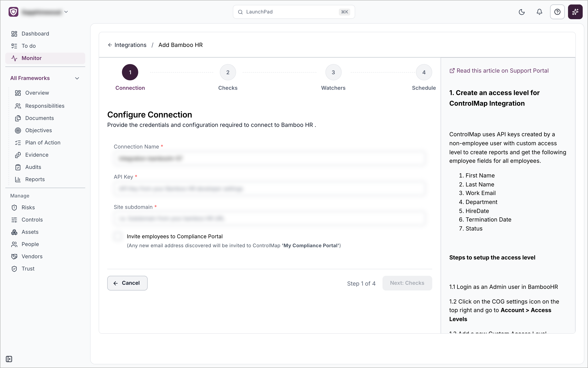Click the Site subdomain input field
Image resolution: width=588 pixels, height=368 pixels.
270,218
